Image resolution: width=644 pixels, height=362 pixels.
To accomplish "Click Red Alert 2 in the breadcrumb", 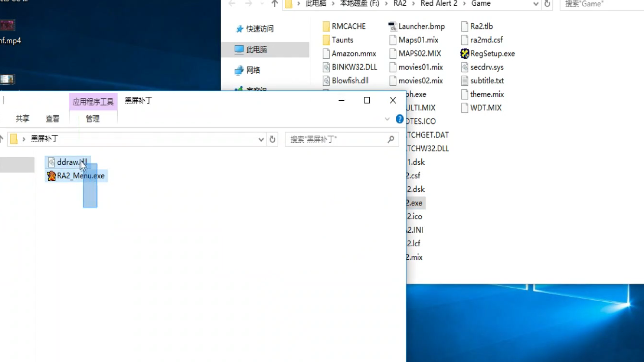I will coord(439,3).
